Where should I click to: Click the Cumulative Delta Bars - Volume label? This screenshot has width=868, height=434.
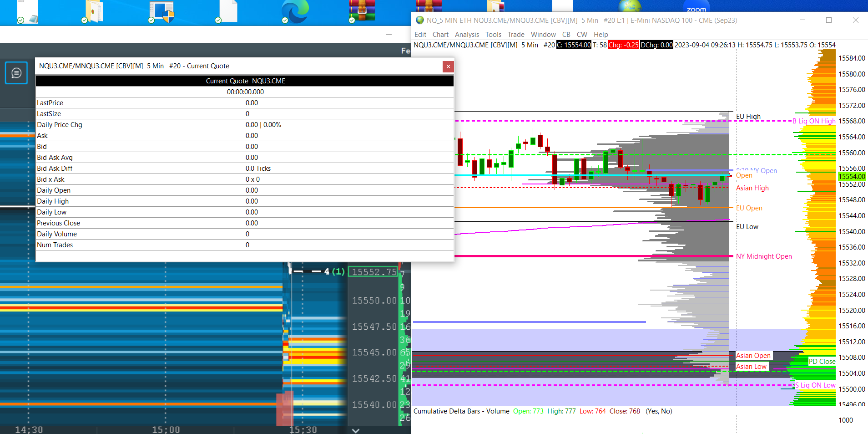[461, 411]
